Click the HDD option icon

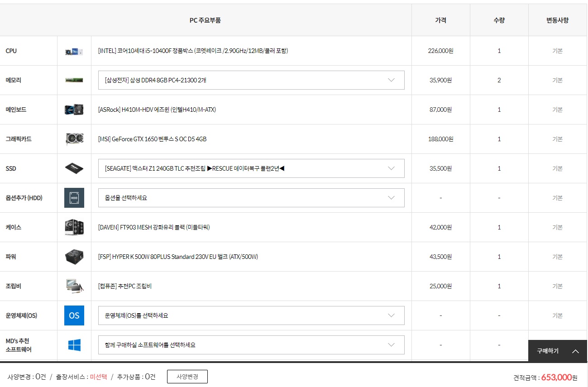tap(74, 198)
